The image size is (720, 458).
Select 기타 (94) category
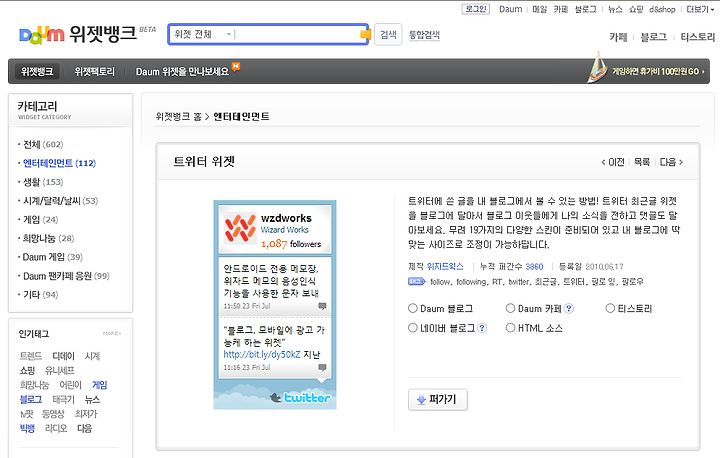[40, 295]
